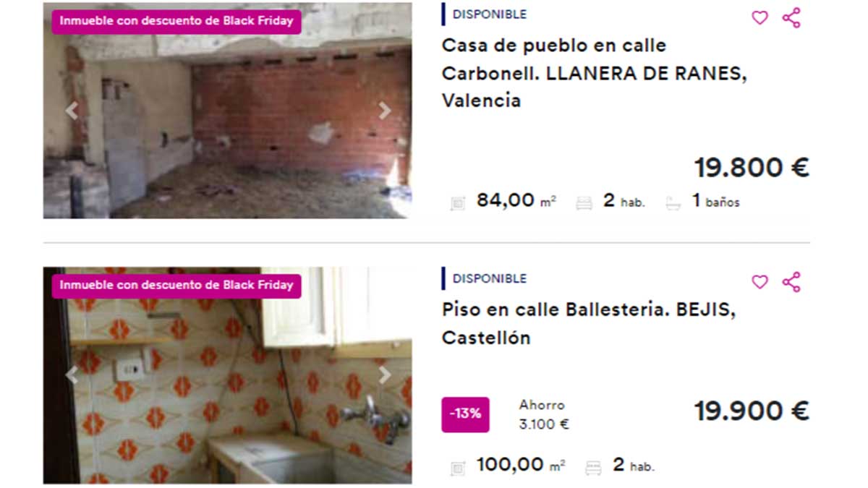Click the Black Friday badge on first listing

pyautogui.click(x=176, y=21)
